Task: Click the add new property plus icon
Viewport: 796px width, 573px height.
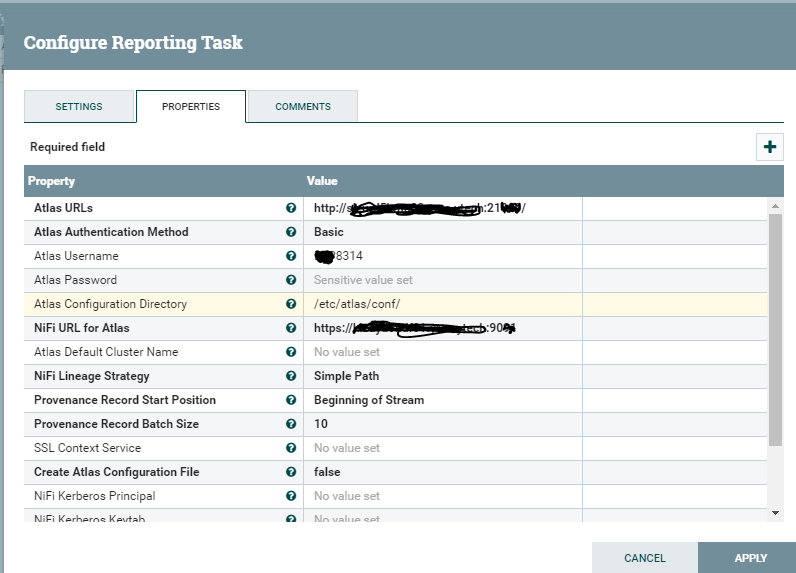Action: [x=769, y=147]
